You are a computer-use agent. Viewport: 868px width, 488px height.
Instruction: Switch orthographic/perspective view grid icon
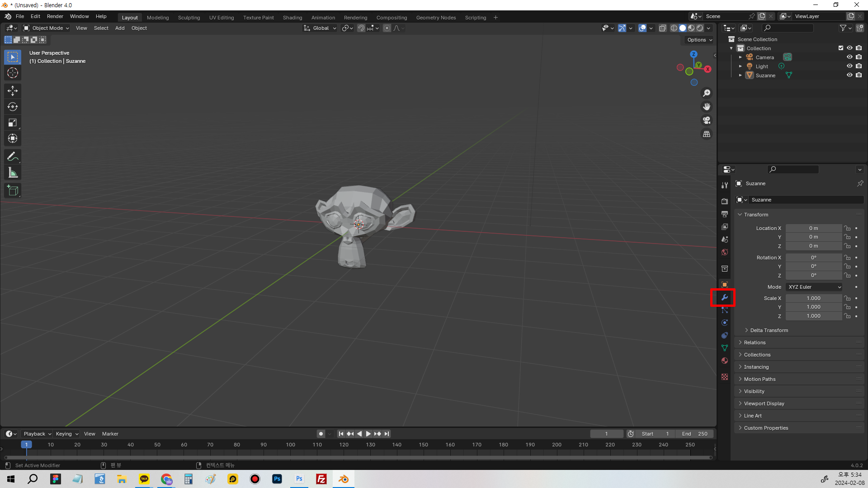click(x=707, y=134)
